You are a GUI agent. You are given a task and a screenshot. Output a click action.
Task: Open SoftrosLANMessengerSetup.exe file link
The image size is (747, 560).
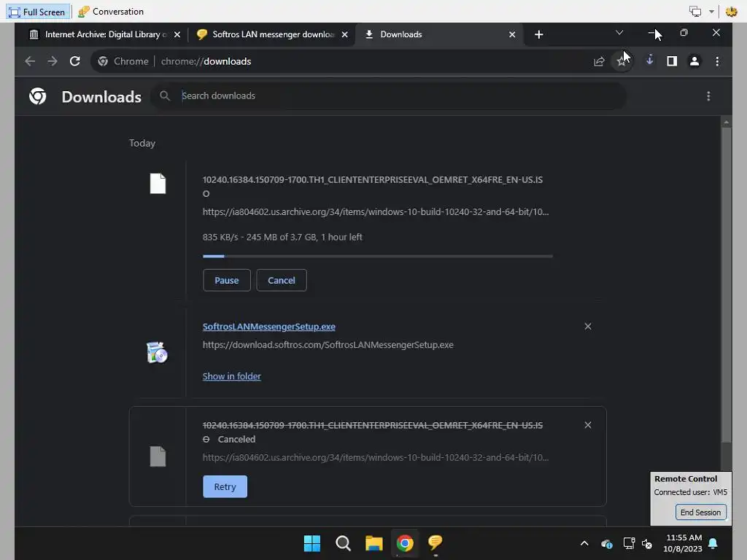click(268, 327)
